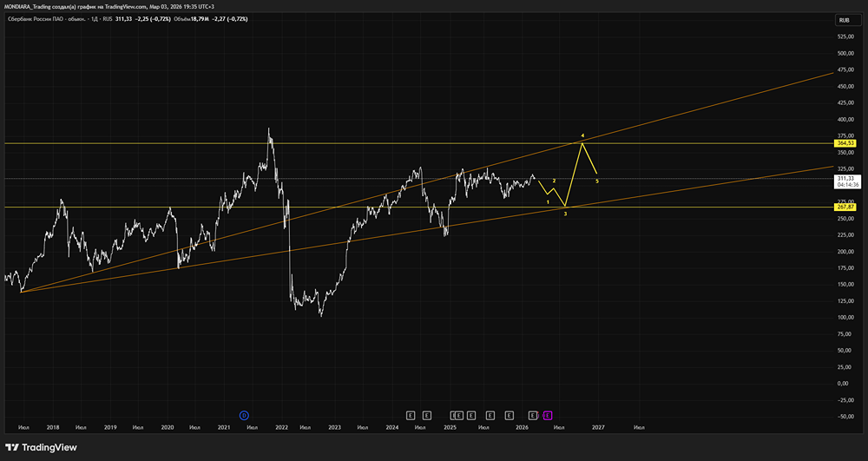Click the current price label 311,33 on axis
Screen dimensions: 868x461
[x=846, y=179]
